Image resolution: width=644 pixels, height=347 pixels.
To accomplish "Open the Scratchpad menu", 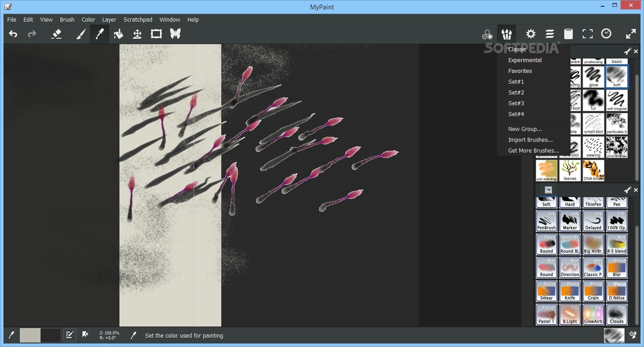I will tap(138, 19).
